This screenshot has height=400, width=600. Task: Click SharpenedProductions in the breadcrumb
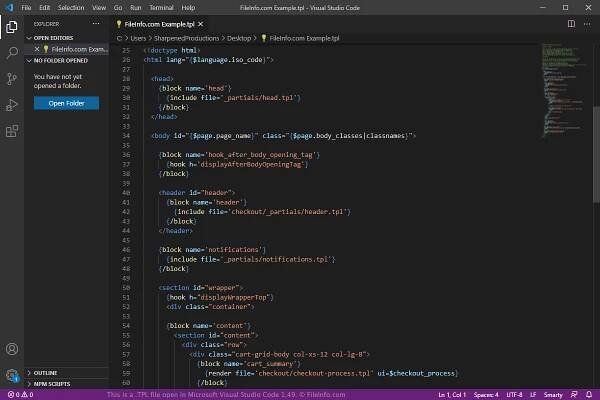point(186,38)
